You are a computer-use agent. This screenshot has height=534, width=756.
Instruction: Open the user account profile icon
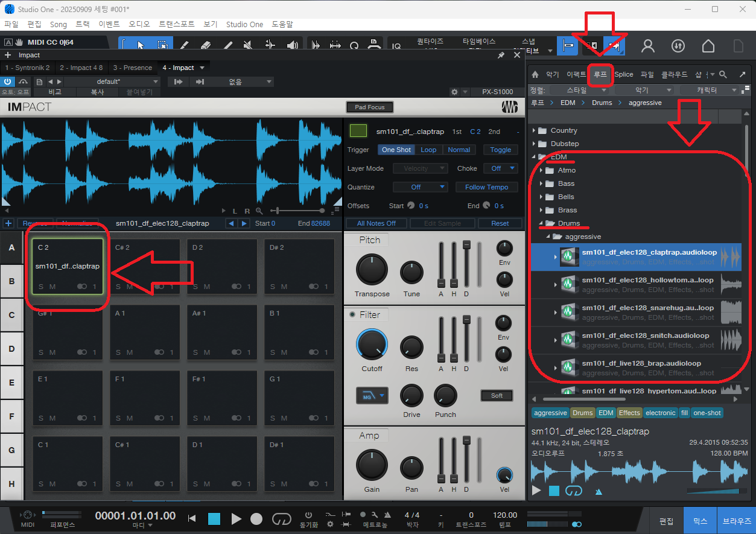click(x=648, y=46)
